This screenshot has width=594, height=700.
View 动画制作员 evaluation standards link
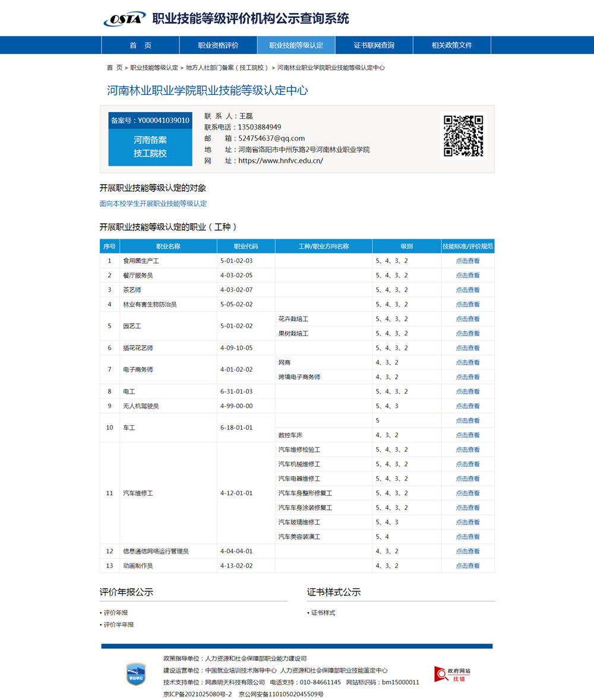coord(467,565)
